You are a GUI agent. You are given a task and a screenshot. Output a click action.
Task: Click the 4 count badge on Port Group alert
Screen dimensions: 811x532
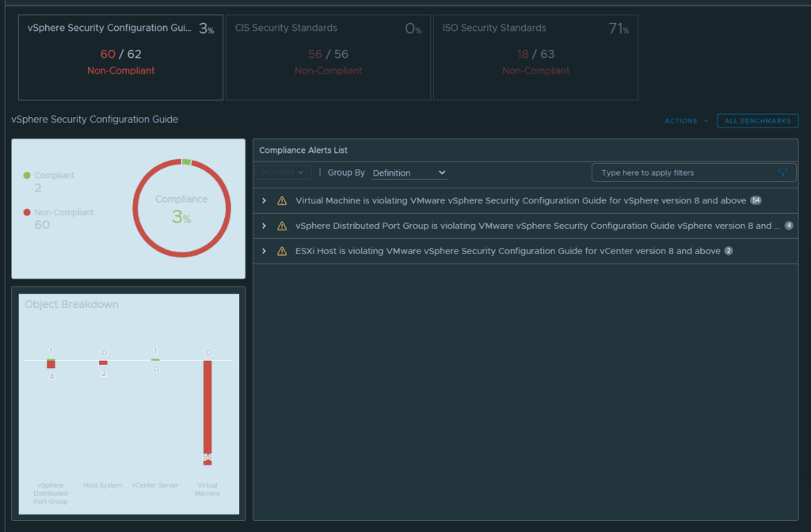789,226
